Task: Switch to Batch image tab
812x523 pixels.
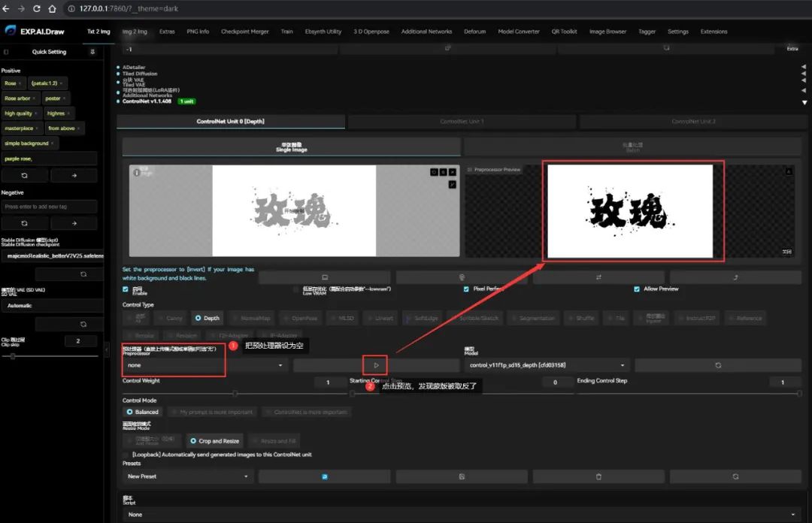Action: 633,147
